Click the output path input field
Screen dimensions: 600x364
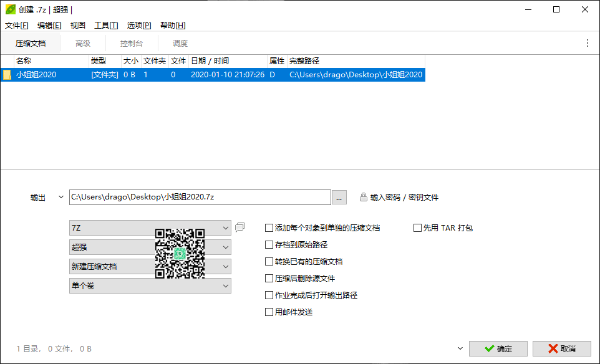(x=200, y=198)
